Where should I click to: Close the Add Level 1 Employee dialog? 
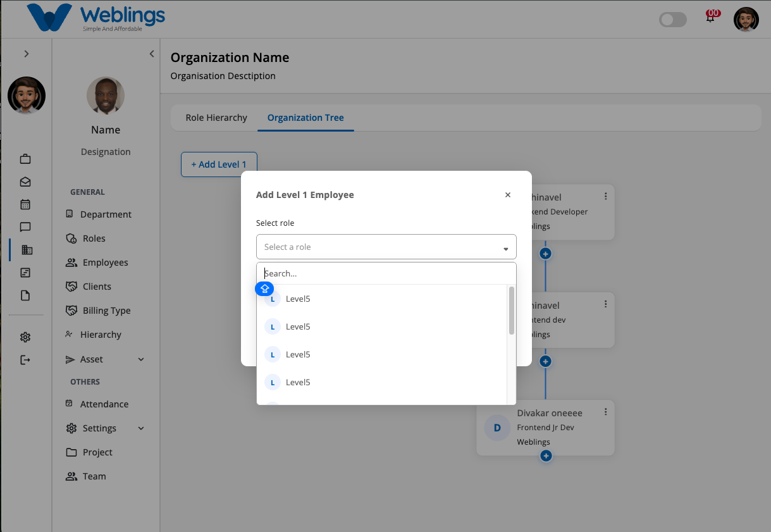pyautogui.click(x=508, y=195)
